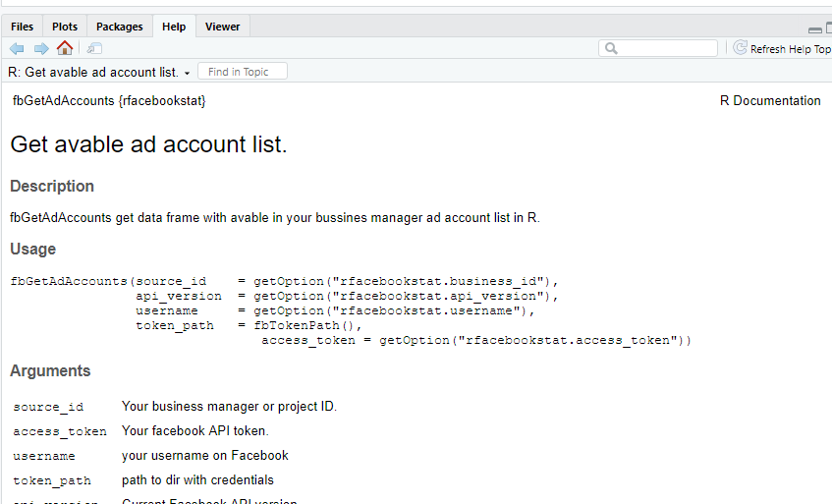Click the Usage section heading
This screenshot has width=832, height=504.
pyautogui.click(x=33, y=250)
